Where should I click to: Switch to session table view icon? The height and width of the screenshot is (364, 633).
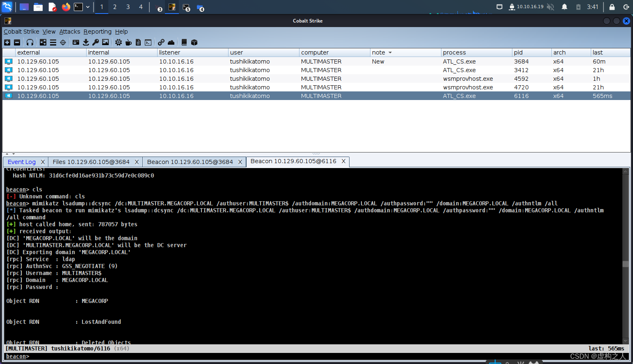pyautogui.click(x=53, y=42)
